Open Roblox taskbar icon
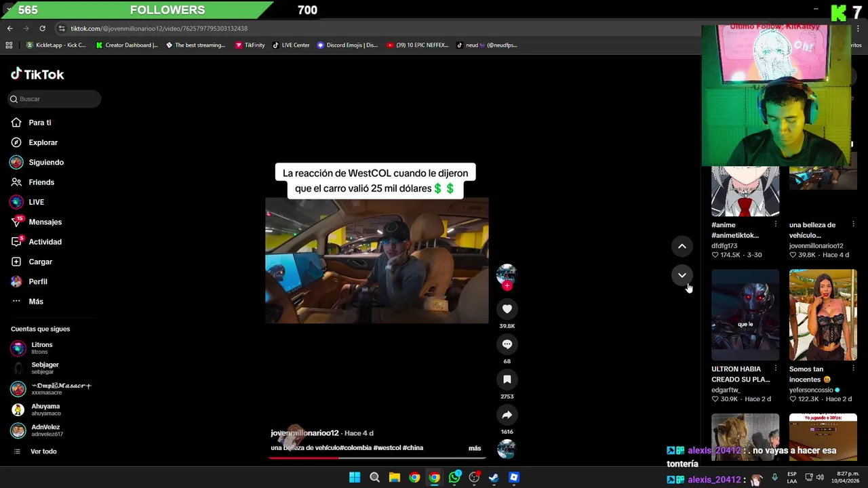This screenshot has width=868, height=488. click(514, 478)
